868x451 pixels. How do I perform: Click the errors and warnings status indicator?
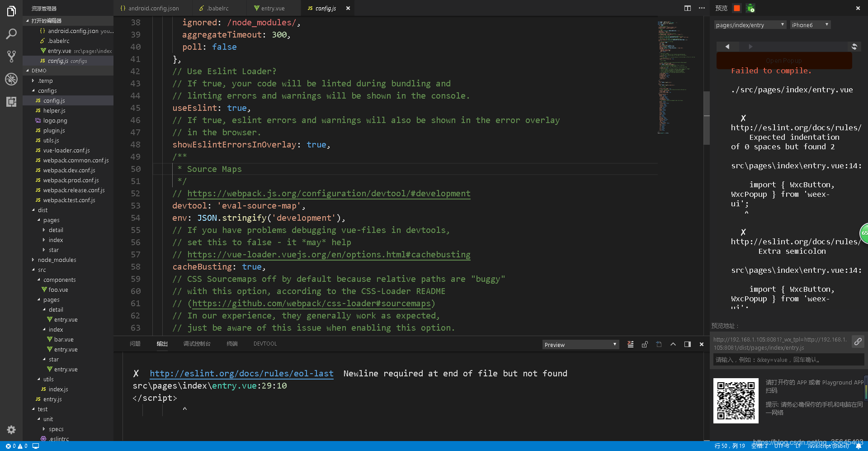[16, 446]
